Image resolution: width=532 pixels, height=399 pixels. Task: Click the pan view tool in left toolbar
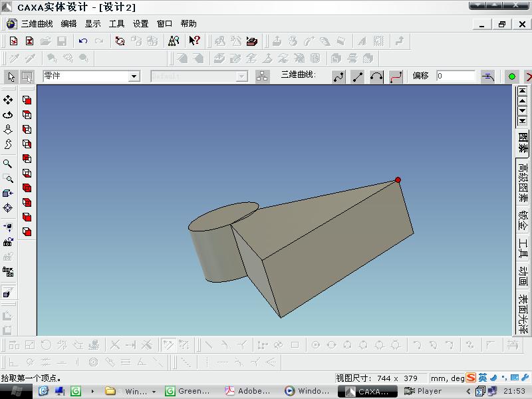(8, 100)
